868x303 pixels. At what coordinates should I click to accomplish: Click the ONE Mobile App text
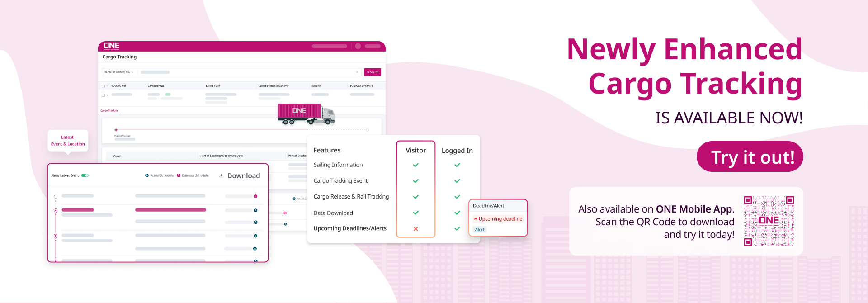(x=694, y=209)
